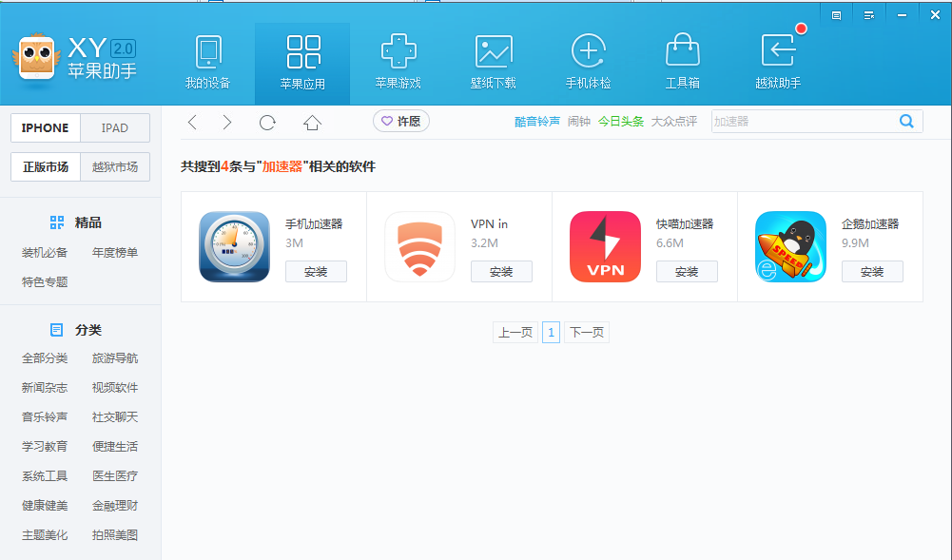Viewport: 952px width, 560px height.
Task: Select 越狱市场 market tab
Action: point(115,166)
